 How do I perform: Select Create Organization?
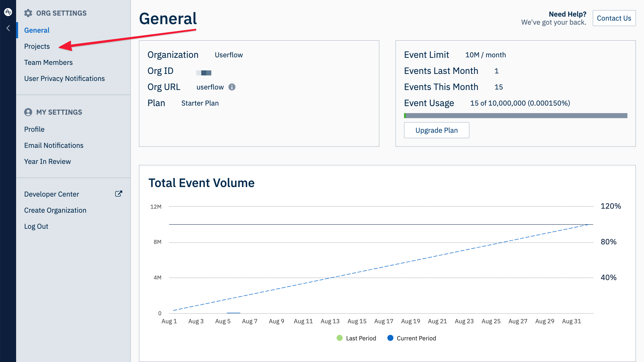[x=55, y=210]
